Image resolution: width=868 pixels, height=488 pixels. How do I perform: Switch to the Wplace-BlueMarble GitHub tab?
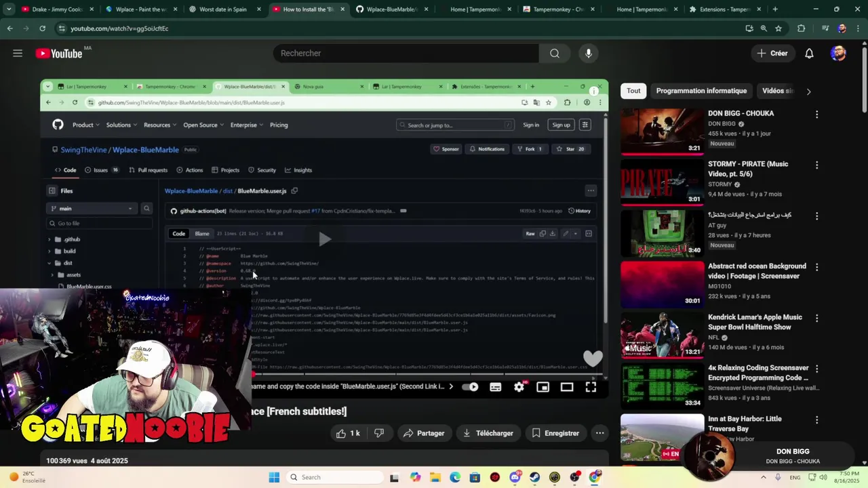pyautogui.click(x=393, y=9)
